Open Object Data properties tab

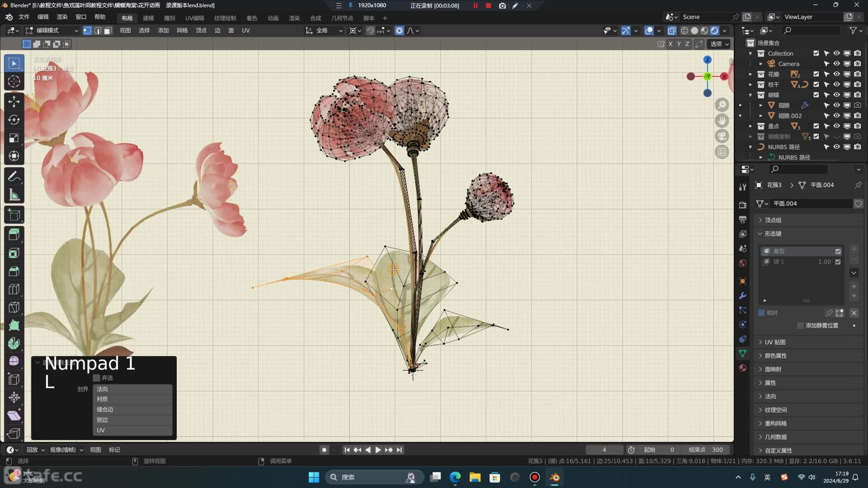pos(743,353)
